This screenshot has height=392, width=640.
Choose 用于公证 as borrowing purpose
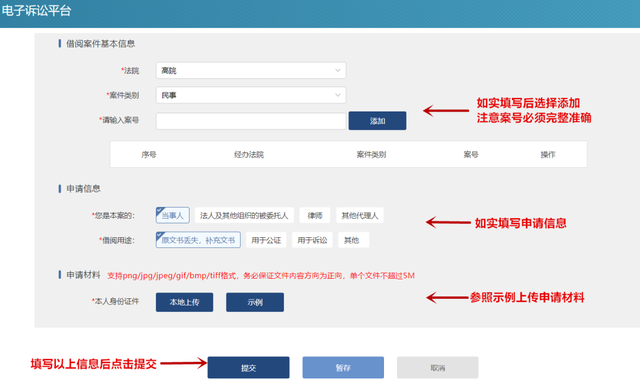(x=266, y=240)
